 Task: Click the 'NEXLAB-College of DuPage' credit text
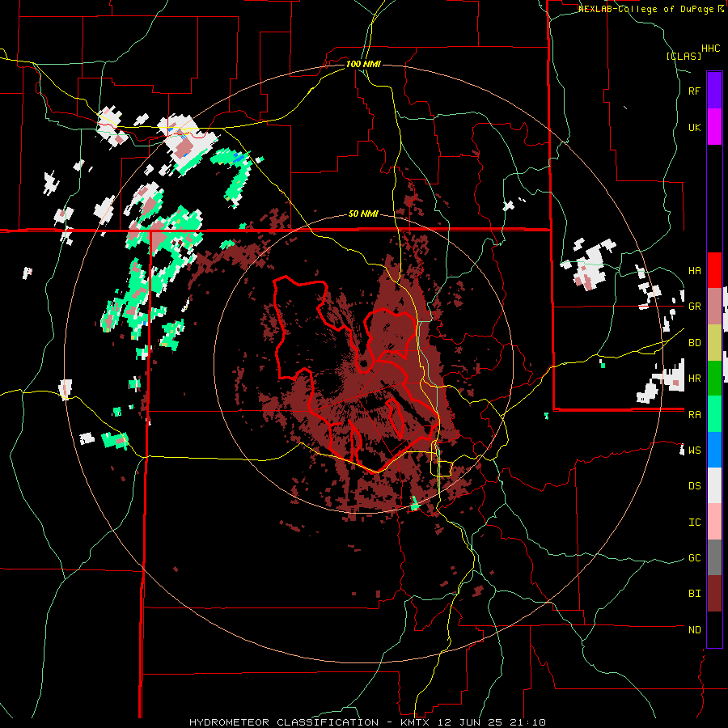[647, 9]
